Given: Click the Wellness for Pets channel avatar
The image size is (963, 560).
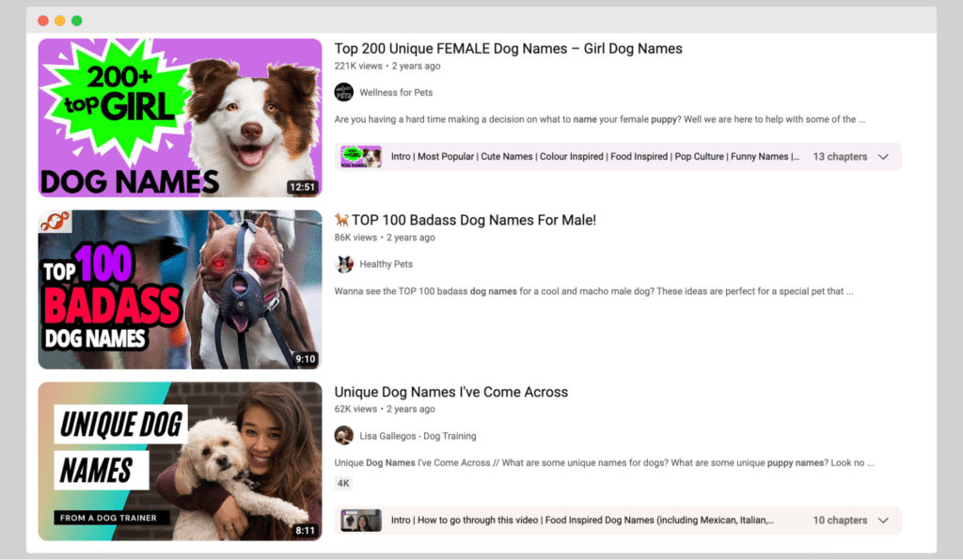Looking at the screenshot, I should 344,93.
